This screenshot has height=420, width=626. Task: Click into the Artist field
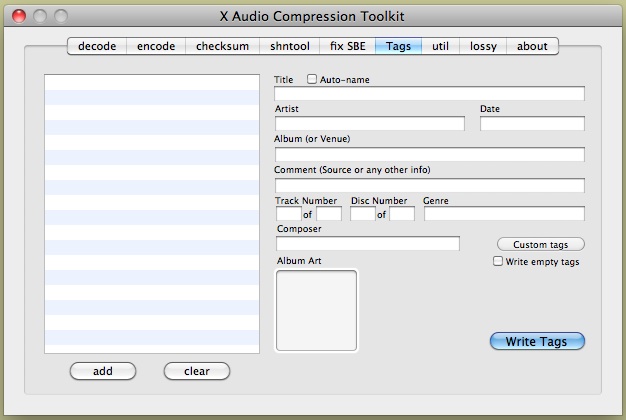(x=369, y=124)
